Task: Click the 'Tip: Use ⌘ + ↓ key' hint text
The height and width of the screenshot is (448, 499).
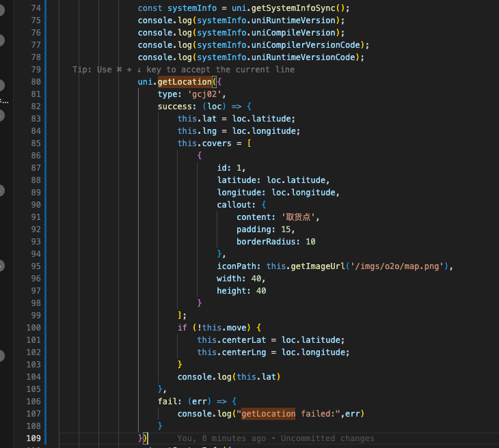Action: coord(117,70)
